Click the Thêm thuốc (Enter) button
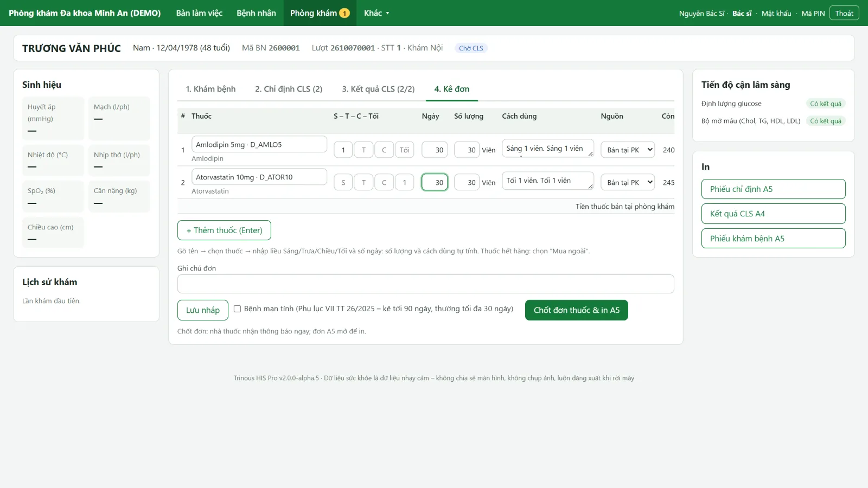This screenshot has width=868, height=488. pyautogui.click(x=224, y=230)
